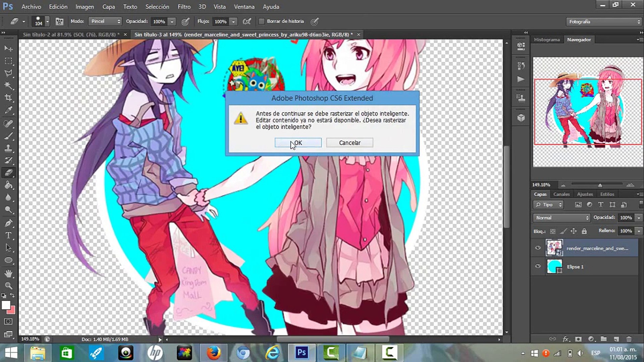The width and height of the screenshot is (644, 362).
Task: Select the Clone Stamp tool
Action: pyautogui.click(x=8, y=148)
